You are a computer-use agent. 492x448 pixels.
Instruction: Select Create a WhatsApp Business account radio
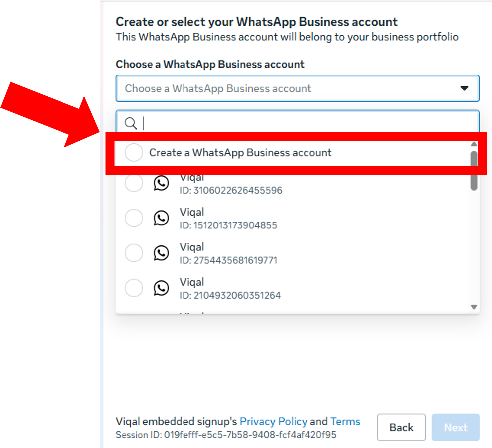[x=134, y=152]
